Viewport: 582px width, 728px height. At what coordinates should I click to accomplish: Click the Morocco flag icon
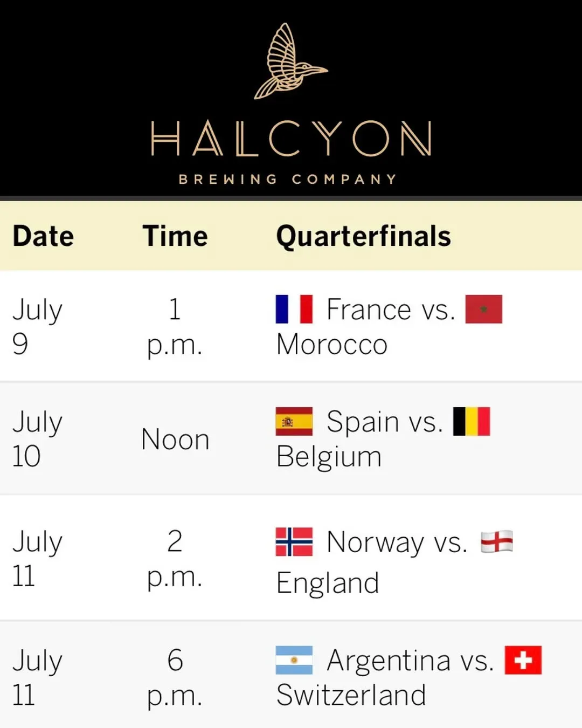483,309
